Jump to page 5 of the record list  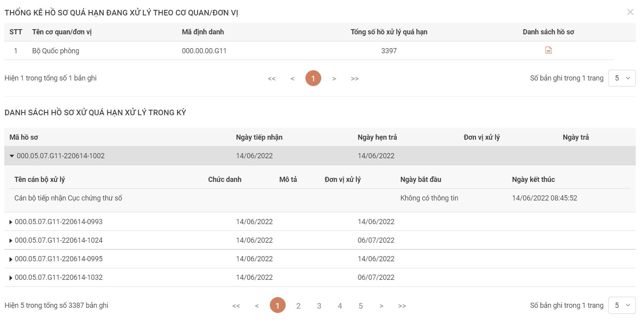pyautogui.click(x=360, y=306)
